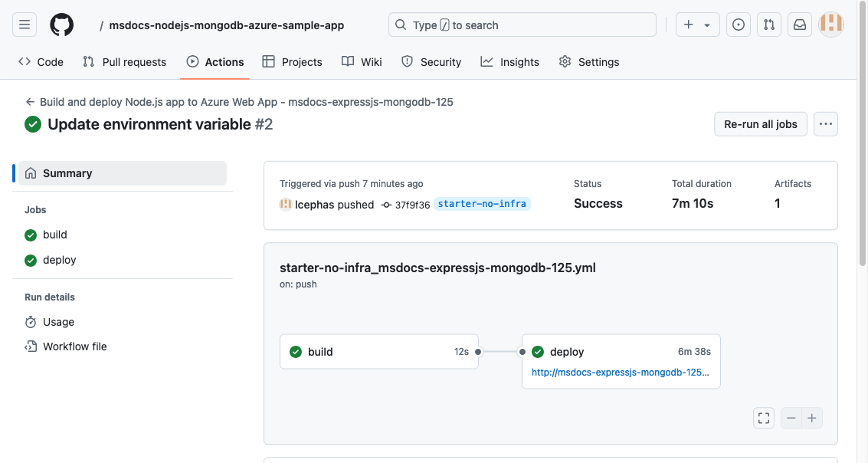Image resolution: width=868 pixels, height=463 pixels.
Task: Open the Workflow file from the sidebar
Action: pos(74,346)
